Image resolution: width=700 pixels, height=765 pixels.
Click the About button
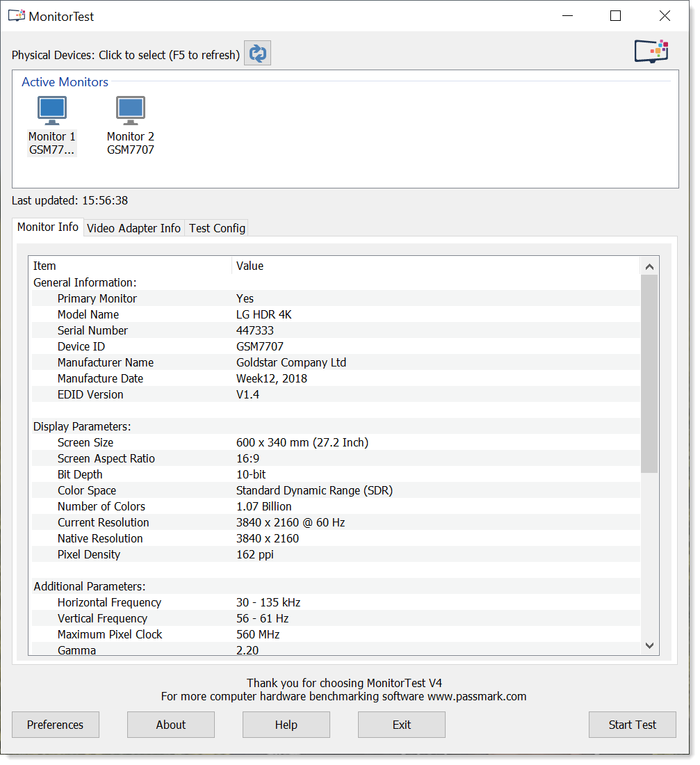[170, 725]
